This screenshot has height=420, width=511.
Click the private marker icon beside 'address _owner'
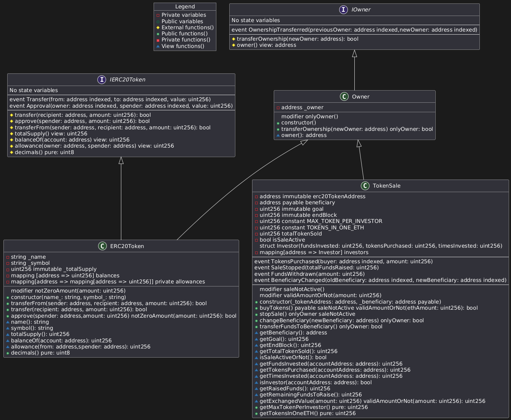(278, 108)
